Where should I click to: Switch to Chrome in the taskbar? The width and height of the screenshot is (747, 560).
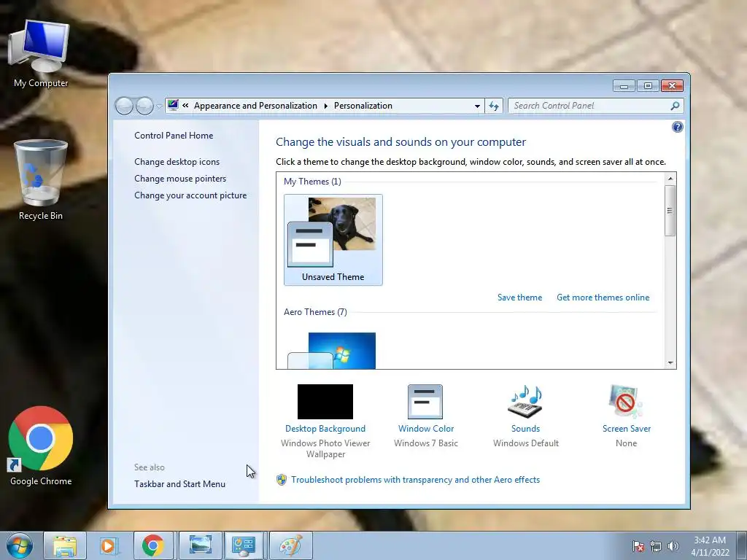[x=152, y=545]
